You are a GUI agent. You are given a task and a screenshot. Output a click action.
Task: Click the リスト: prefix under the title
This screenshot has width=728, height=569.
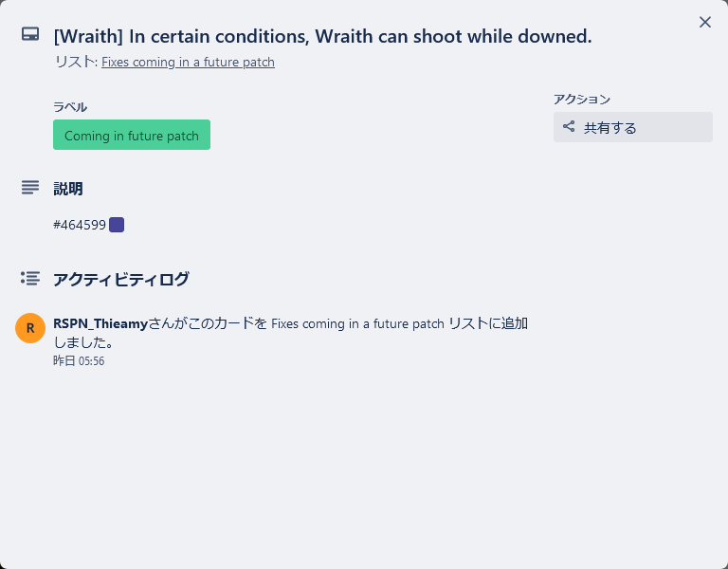[x=76, y=62]
